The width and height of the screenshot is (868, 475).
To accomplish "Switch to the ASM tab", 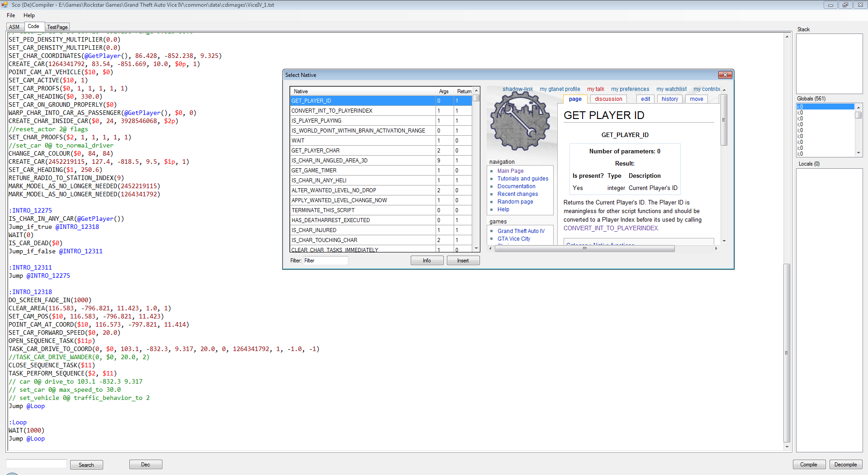I will pyautogui.click(x=14, y=27).
